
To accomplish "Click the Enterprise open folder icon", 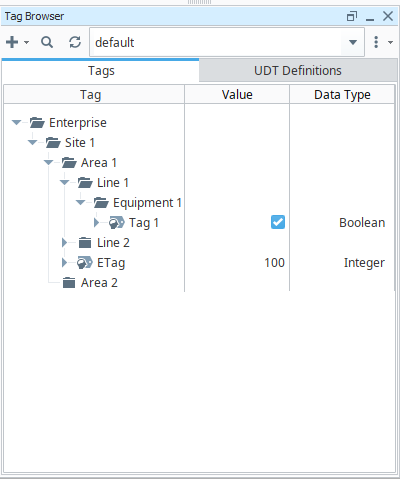I will tap(37, 123).
